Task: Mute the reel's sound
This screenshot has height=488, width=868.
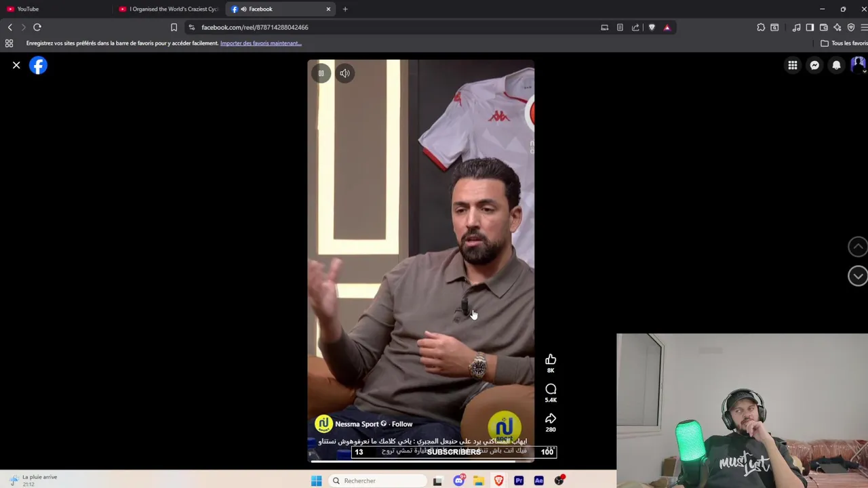Action: [344, 73]
